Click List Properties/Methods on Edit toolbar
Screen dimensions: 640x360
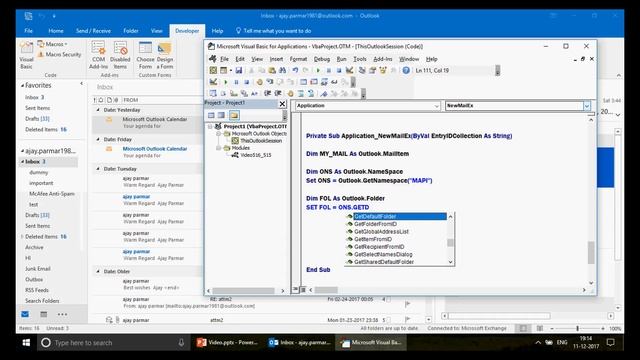tap(213, 93)
